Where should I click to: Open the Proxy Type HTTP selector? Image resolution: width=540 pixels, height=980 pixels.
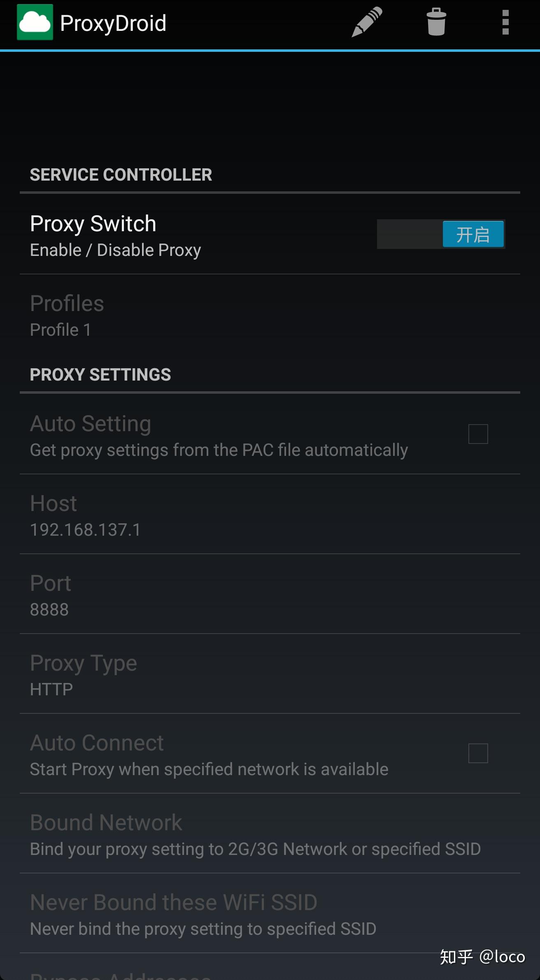pos(270,674)
